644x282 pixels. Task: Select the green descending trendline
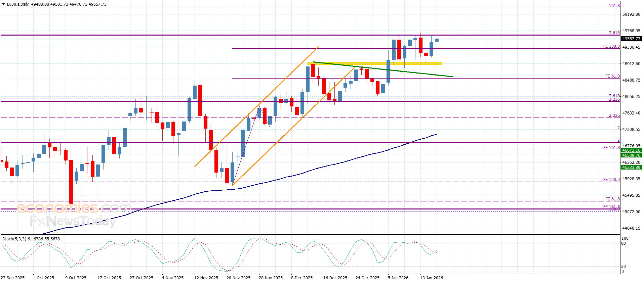tap(383, 69)
